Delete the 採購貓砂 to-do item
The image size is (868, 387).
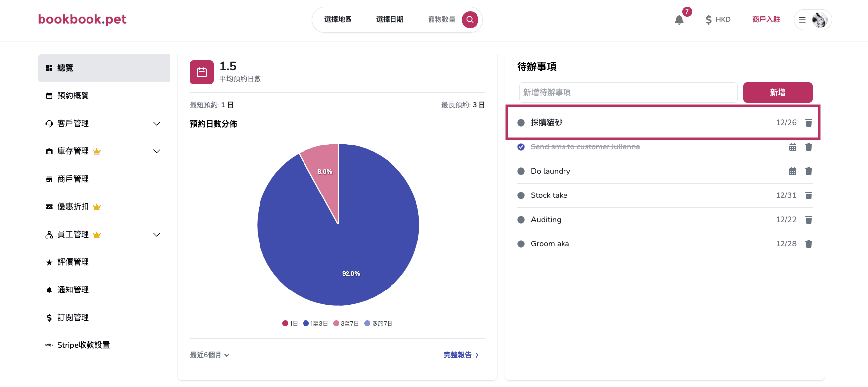pyautogui.click(x=809, y=123)
